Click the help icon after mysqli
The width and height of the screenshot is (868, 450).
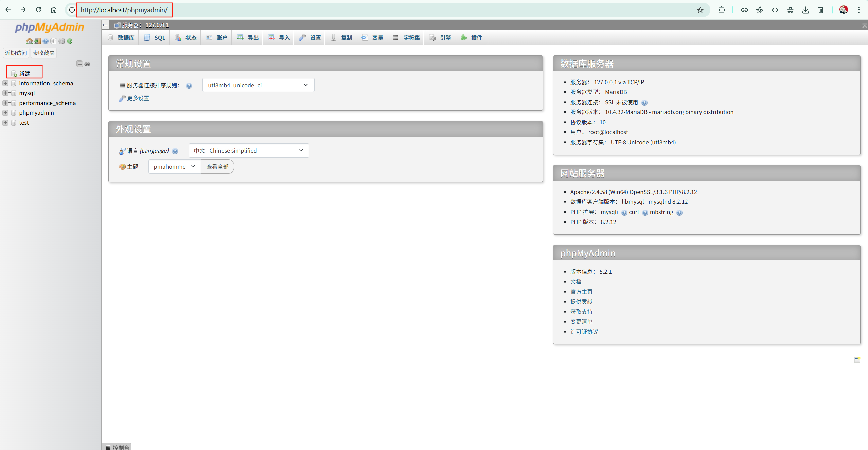pyautogui.click(x=624, y=213)
